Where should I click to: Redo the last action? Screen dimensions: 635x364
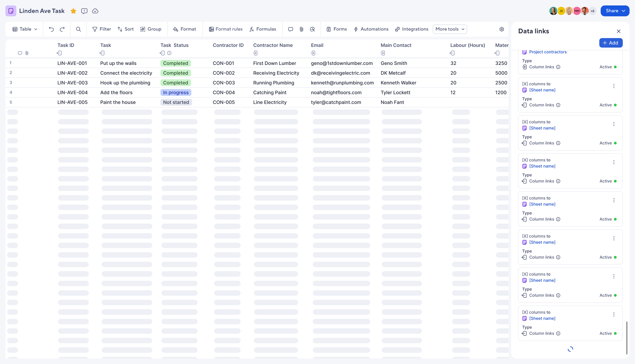click(62, 29)
